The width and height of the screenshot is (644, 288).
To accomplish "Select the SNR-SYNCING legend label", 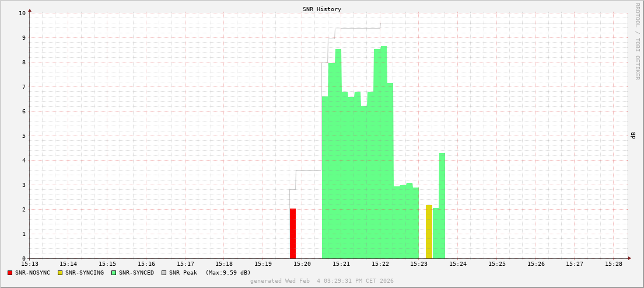I will pos(84,273).
